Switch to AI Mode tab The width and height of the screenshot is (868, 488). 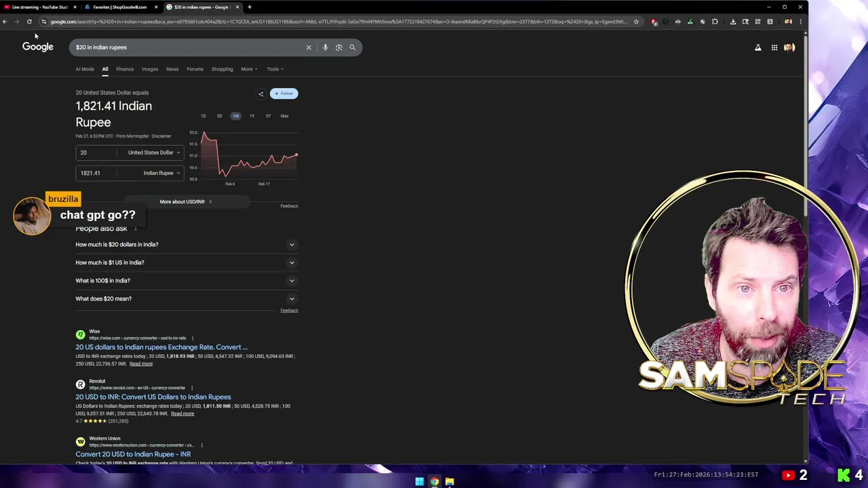pos(85,69)
